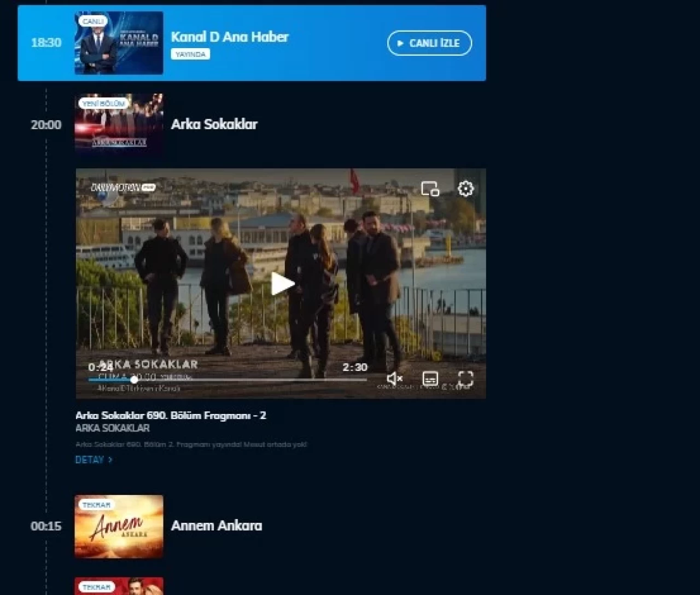Click the Arka Sokaklar schedule title

point(214,124)
